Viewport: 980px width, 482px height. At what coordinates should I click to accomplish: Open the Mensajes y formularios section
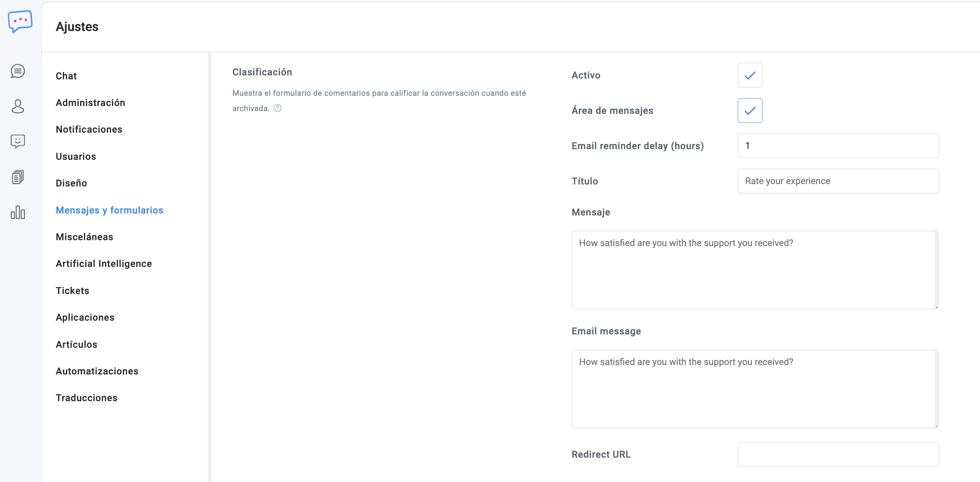[x=109, y=210]
